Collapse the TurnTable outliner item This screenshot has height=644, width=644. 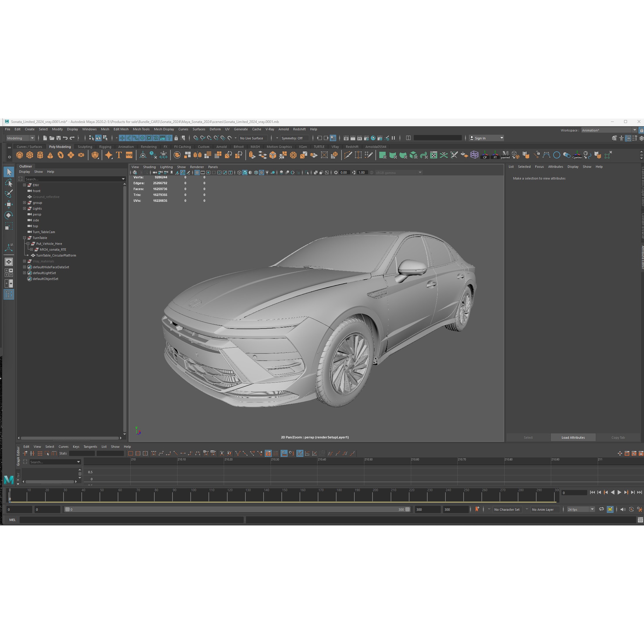pyautogui.click(x=24, y=238)
